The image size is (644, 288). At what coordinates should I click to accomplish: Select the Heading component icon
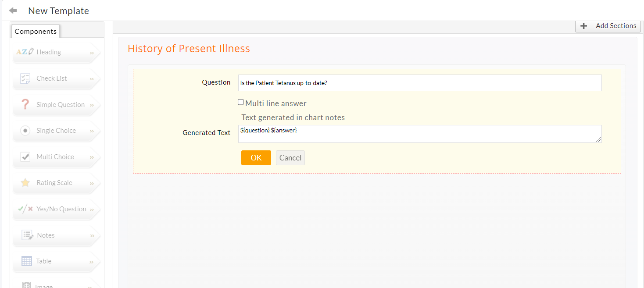25,52
